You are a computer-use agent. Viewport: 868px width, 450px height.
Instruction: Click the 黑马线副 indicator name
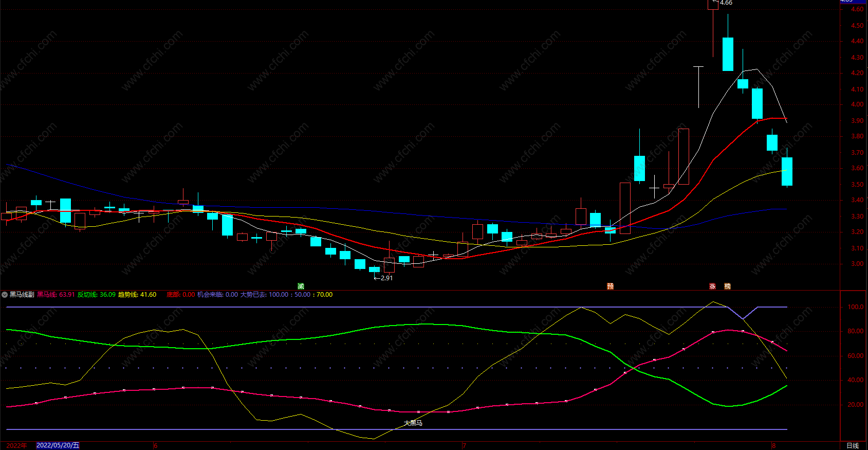pyautogui.click(x=22, y=295)
